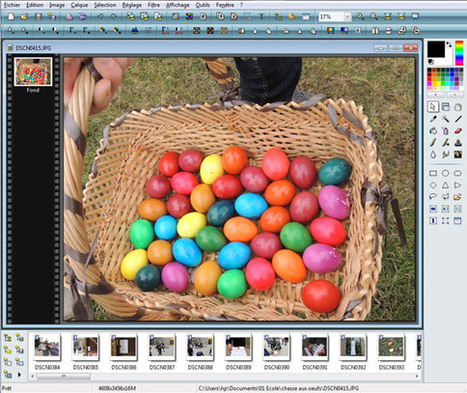Select the Eraser tool
This screenshot has width=467, height=393.
pyautogui.click(x=458, y=131)
